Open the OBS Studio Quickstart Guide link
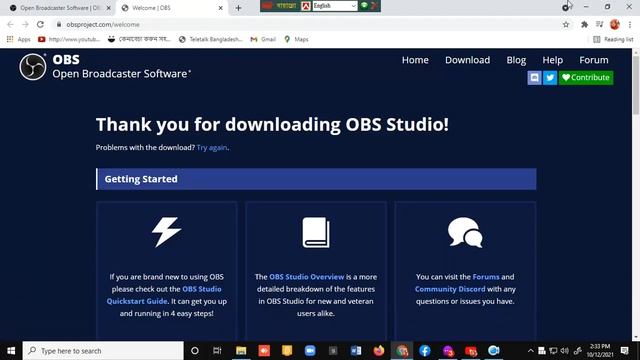640x360 pixels. [x=164, y=295]
